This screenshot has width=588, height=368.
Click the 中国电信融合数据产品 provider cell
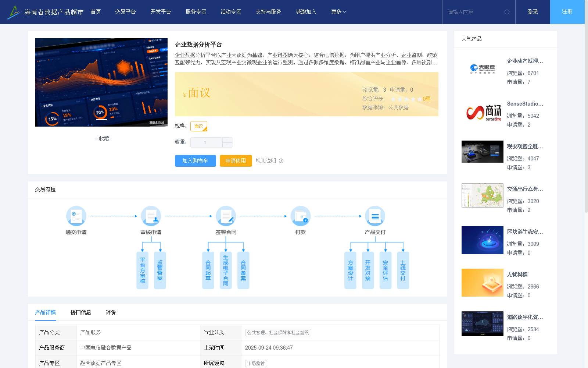pos(139,348)
